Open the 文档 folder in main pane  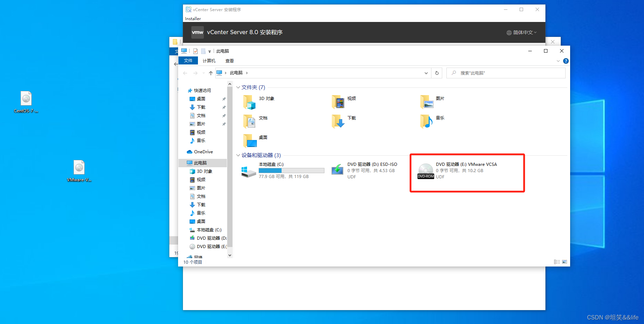tap(250, 122)
